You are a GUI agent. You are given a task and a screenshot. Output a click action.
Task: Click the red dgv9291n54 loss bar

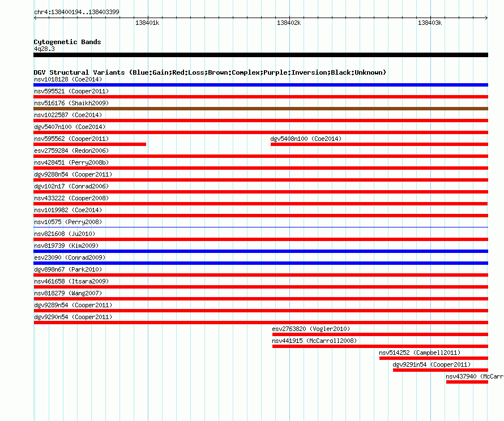tap(441, 370)
